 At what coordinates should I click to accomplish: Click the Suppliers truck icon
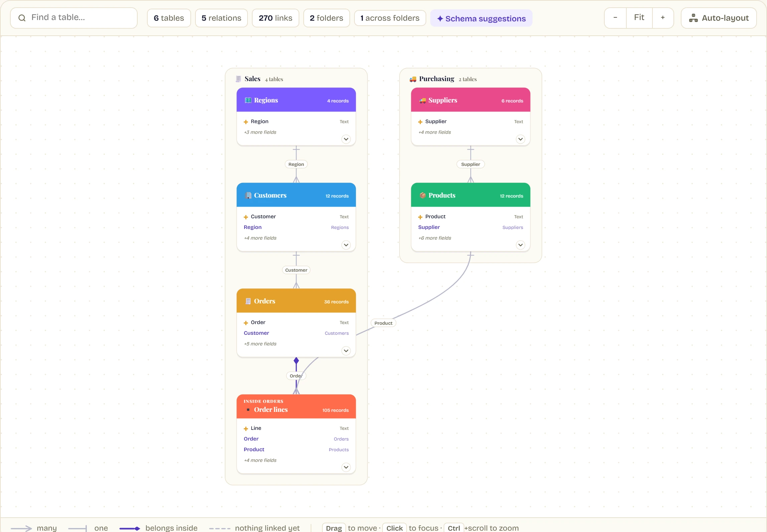click(422, 100)
